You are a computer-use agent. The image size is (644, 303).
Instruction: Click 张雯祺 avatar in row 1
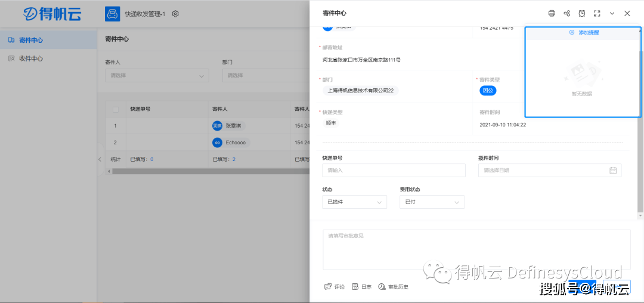click(217, 126)
